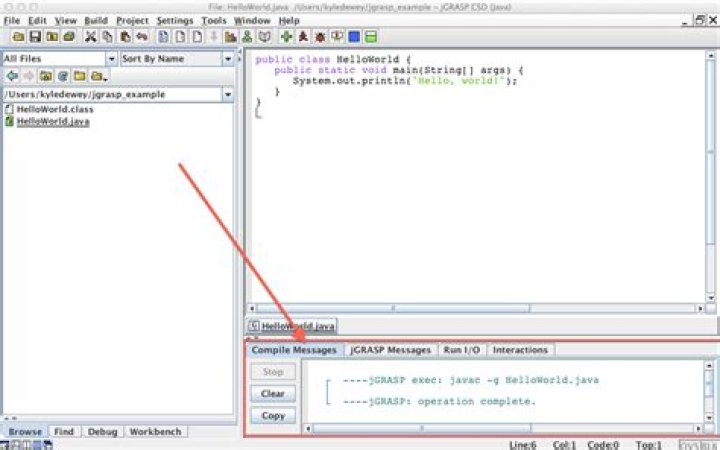The height and width of the screenshot is (450, 720).
Task: Open the Window menu
Action: pos(252,21)
